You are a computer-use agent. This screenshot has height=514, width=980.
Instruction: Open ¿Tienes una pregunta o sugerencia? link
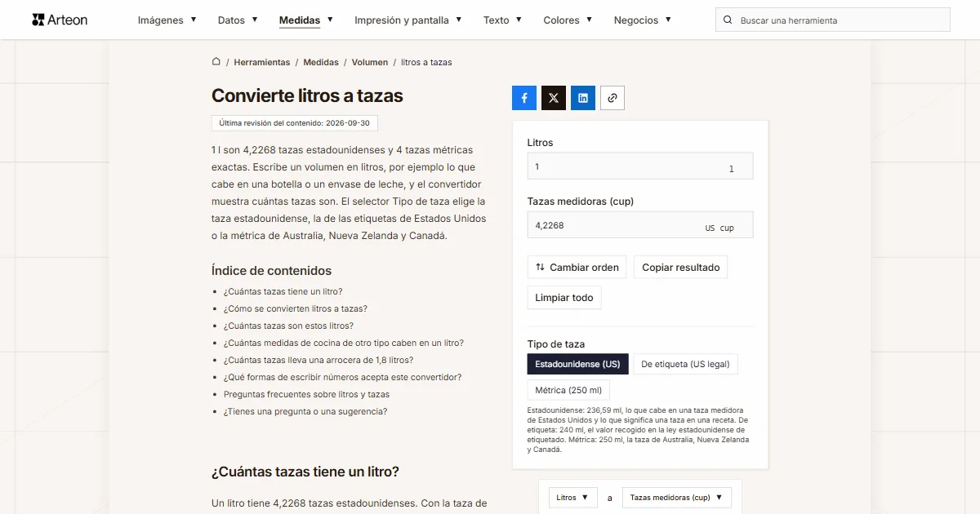point(305,411)
